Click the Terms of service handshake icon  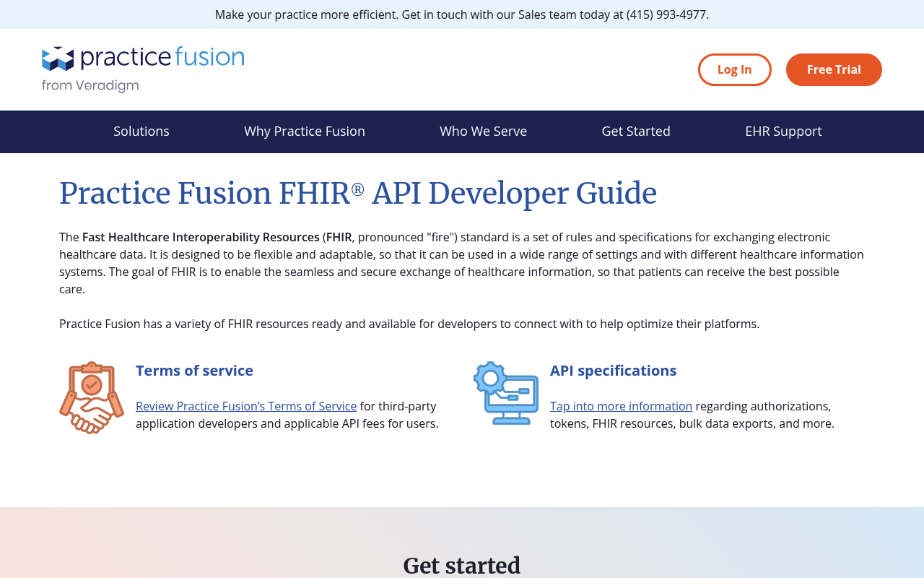[x=92, y=397]
